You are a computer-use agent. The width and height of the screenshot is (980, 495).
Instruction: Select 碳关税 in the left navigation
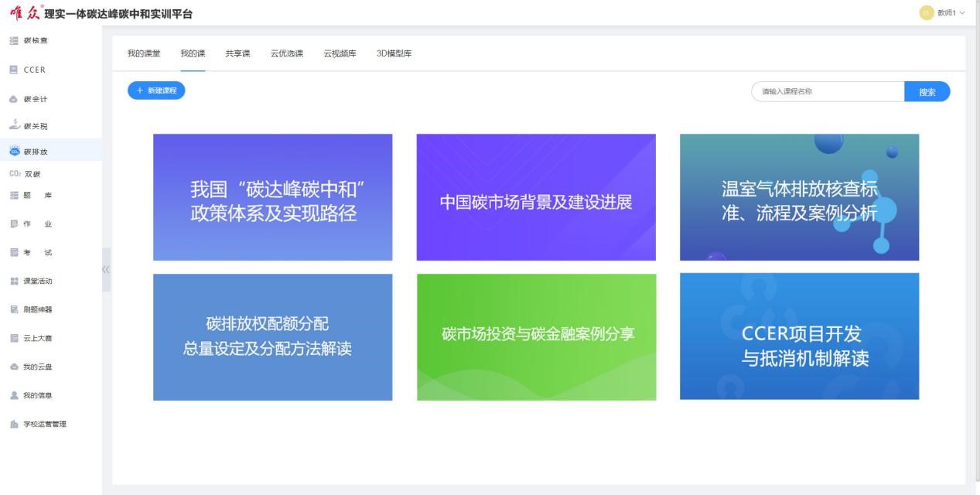pyautogui.click(x=35, y=126)
